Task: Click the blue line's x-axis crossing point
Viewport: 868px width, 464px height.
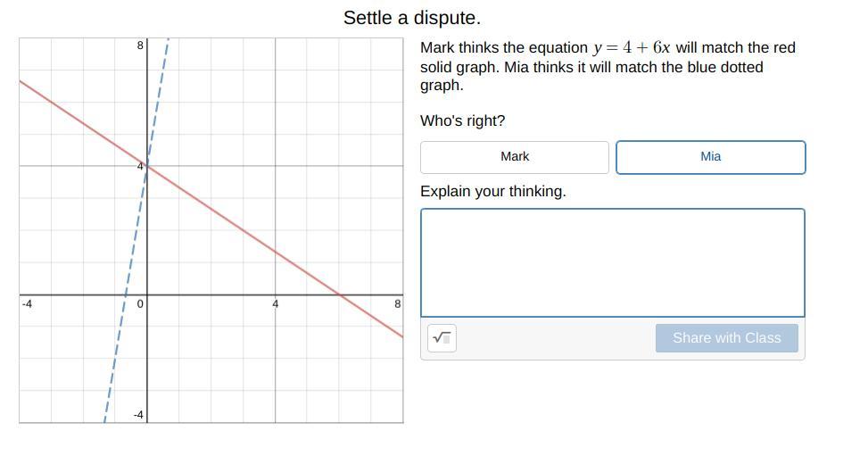Action: [126, 294]
